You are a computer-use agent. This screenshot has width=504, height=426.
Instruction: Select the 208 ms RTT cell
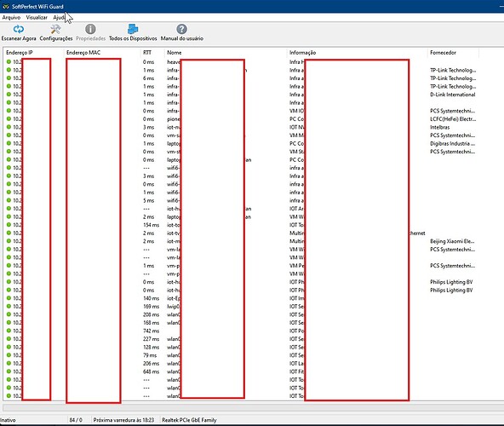(x=151, y=314)
